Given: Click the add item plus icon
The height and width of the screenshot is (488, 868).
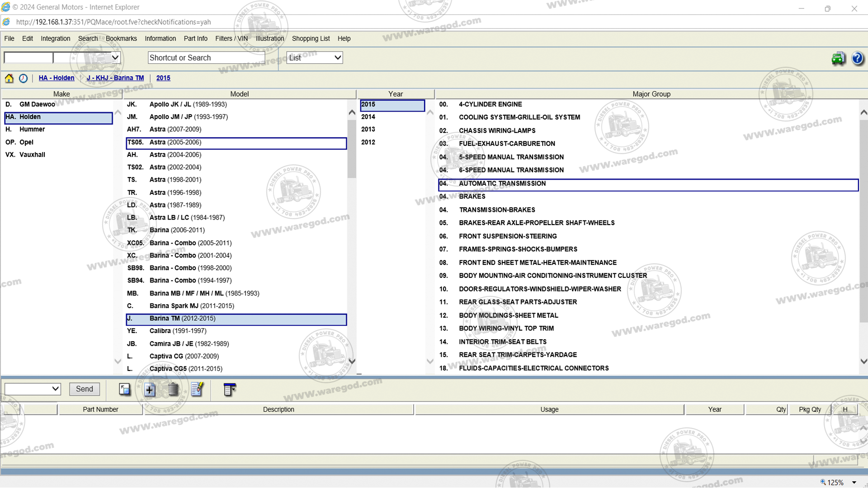Looking at the screenshot, I should click(150, 389).
